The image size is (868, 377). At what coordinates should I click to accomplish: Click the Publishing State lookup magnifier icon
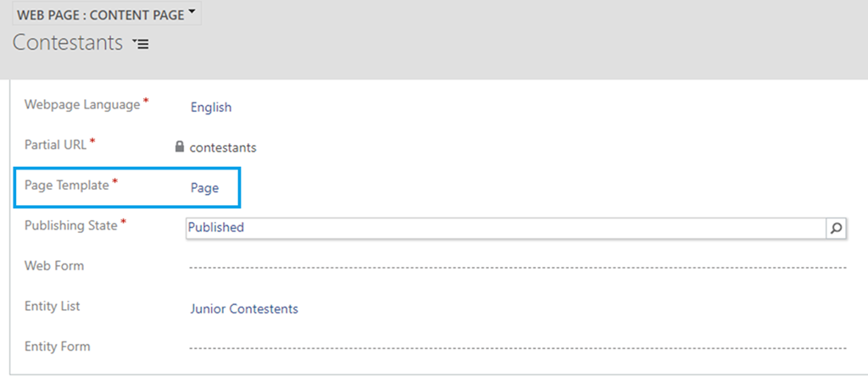tap(837, 227)
